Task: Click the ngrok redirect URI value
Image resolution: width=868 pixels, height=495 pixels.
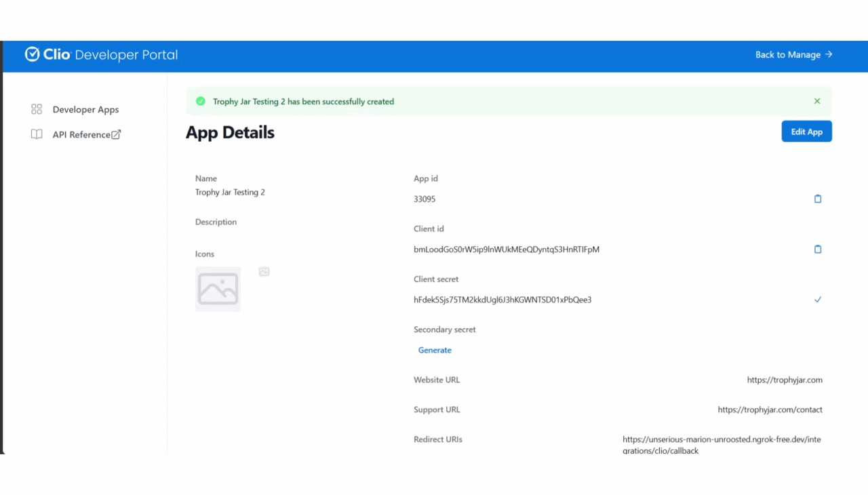Action: pyautogui.click(x=722, y=445)
